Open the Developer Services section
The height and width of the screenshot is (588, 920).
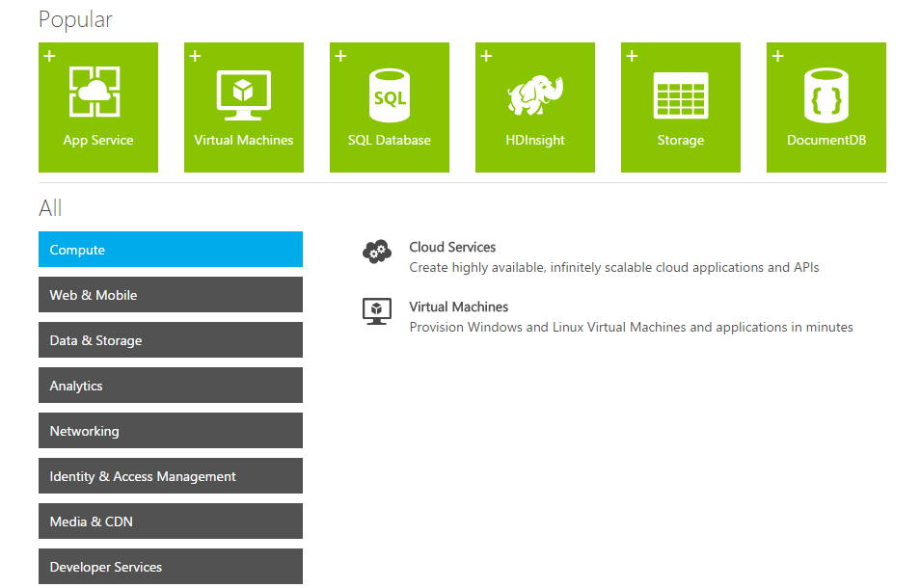point(170,566)
